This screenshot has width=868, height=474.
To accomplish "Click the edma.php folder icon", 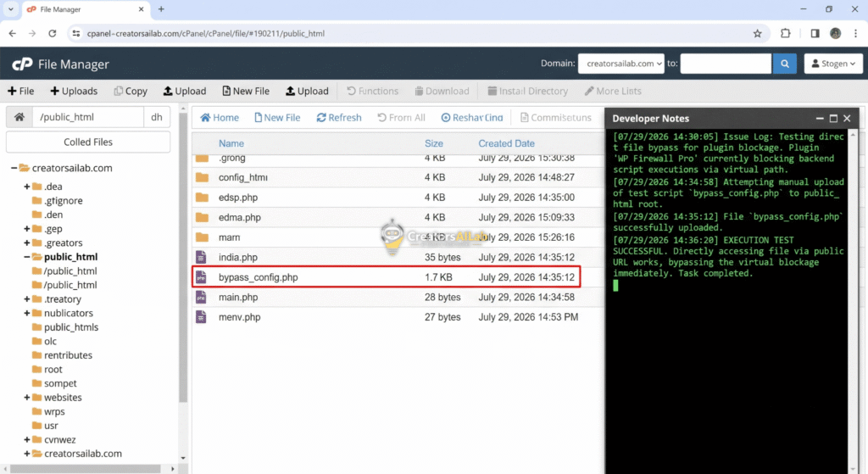I will point(202,217).
